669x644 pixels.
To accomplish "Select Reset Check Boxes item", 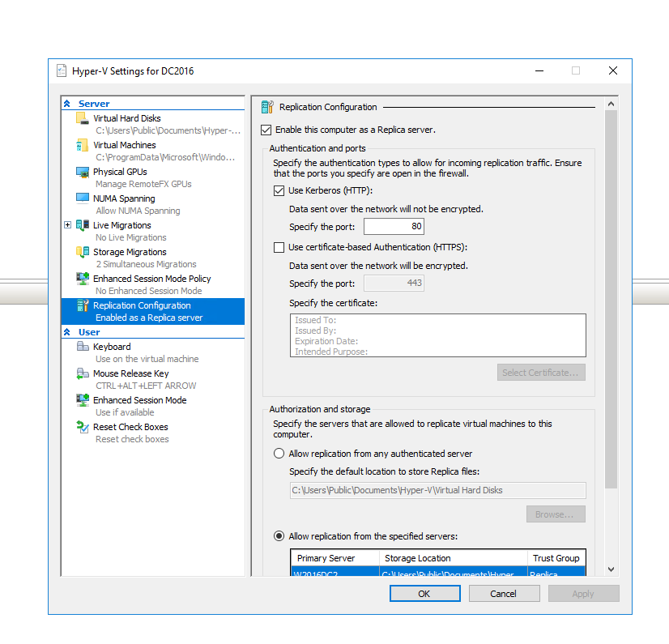I will 130,427.
